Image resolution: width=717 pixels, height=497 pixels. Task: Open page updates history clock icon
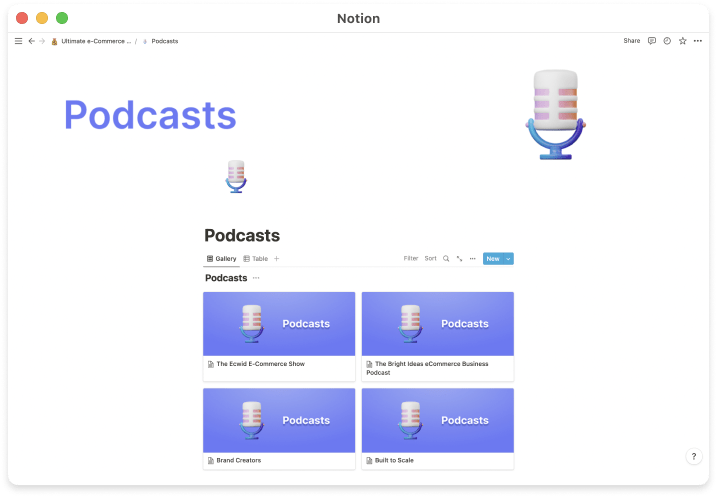tap(667, 41)
